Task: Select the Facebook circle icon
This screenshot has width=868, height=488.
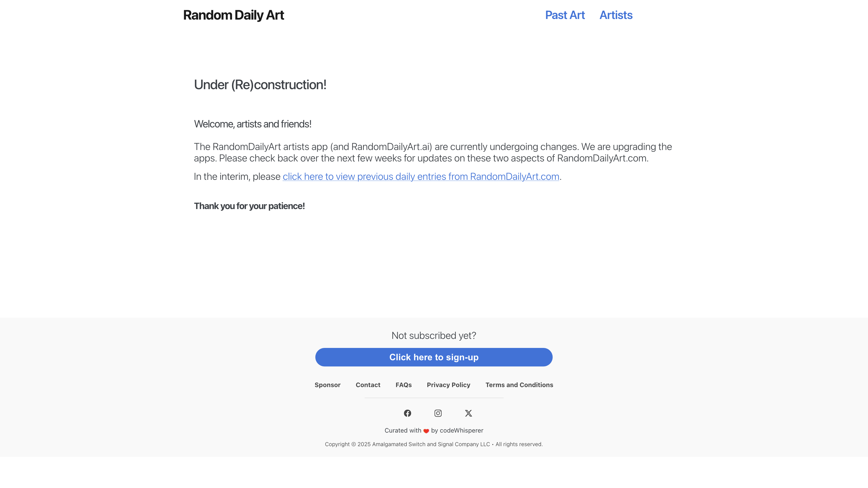Action: pos(407,413)
